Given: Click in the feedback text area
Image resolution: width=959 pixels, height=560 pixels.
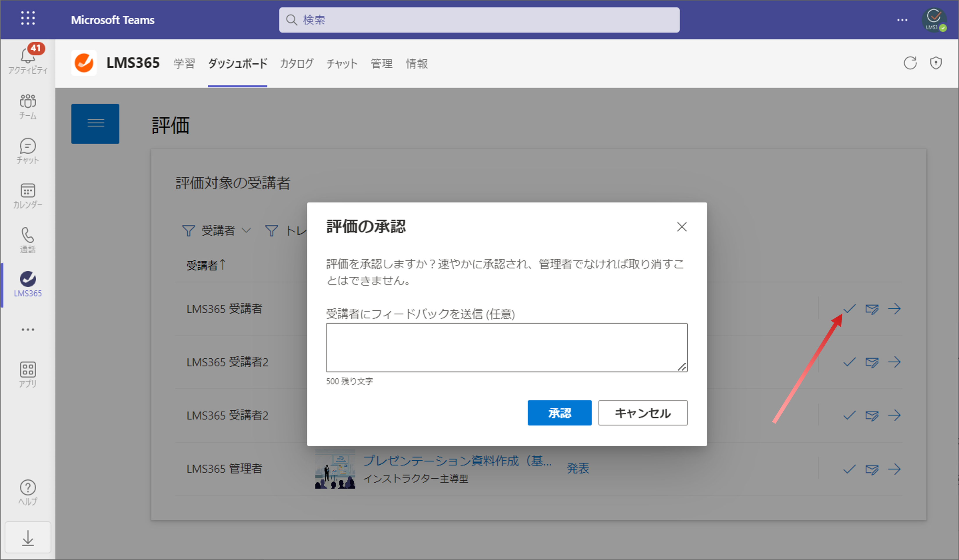Looking at the screenshot, I should (x=507, y=347).
